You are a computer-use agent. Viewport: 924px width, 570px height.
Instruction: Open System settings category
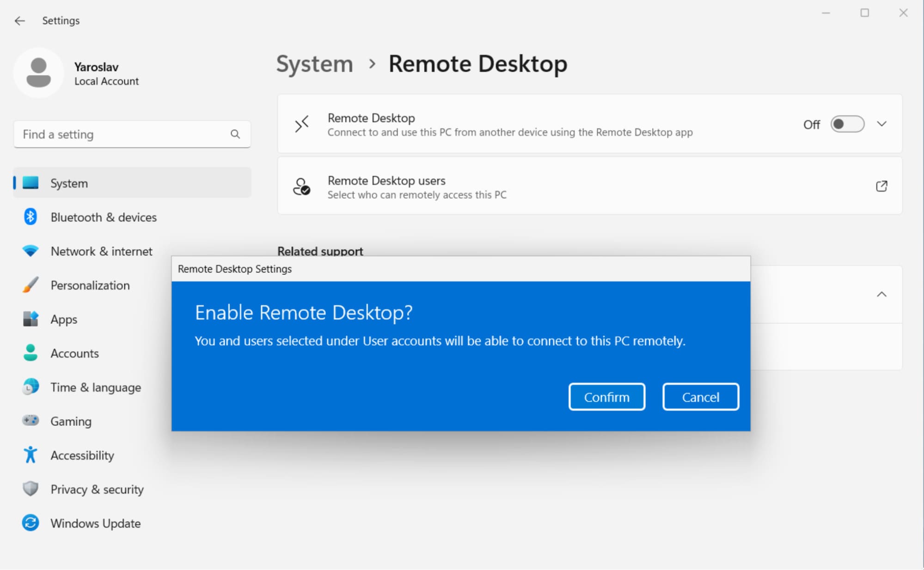click(132, 183)
